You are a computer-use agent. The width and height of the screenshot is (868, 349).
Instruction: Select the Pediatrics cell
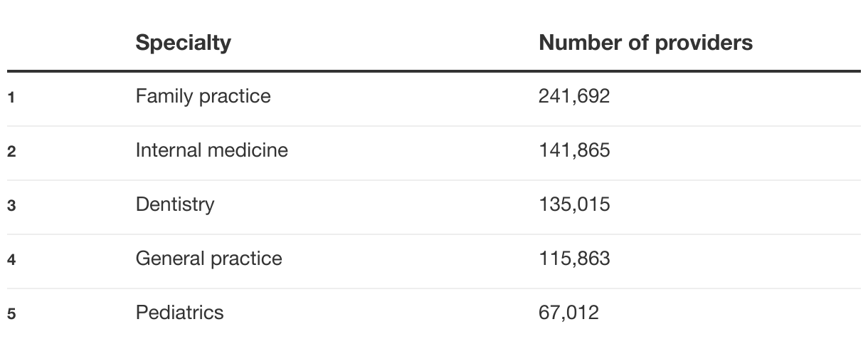pyautogui.click(x=179, y=313)
